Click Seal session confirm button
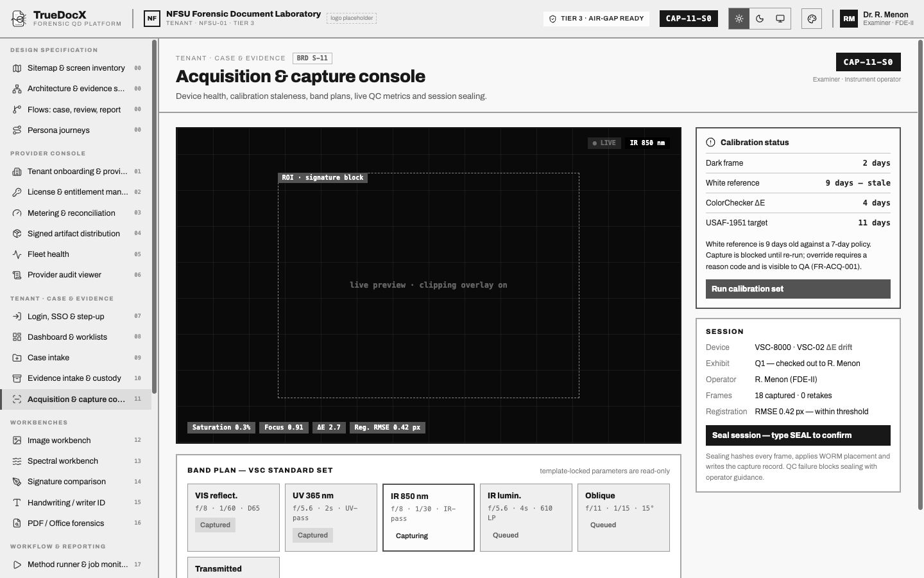 (x=798, y=435)
